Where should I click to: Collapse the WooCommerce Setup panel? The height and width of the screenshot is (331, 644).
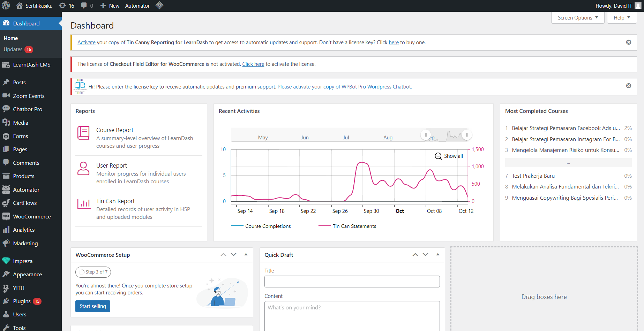tap(246, 255)
